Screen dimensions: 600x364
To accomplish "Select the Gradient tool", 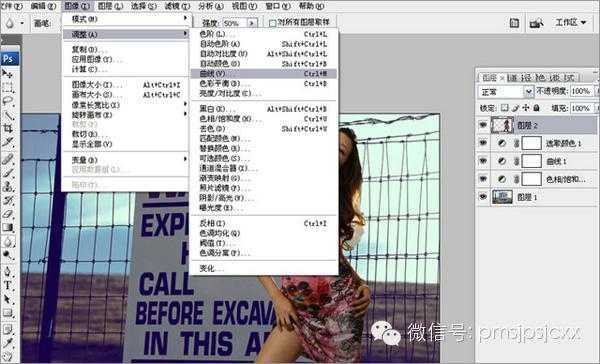I will tap(8, 227).
